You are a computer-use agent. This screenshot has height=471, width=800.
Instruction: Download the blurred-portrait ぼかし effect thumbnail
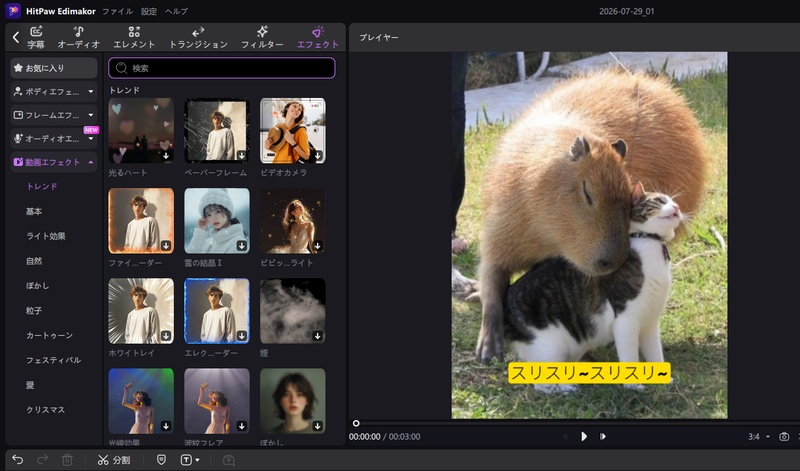coord(317,426)
